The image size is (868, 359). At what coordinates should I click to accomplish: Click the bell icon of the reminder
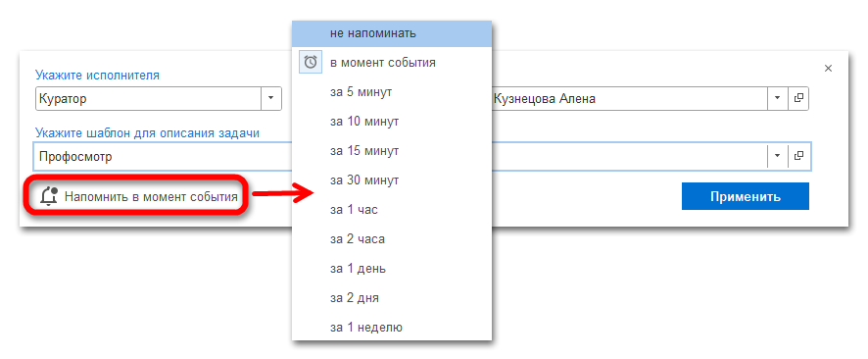(49, 196)
